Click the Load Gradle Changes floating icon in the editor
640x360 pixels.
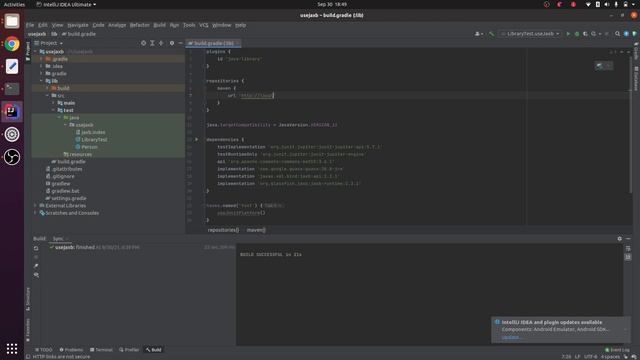[599, 66]
